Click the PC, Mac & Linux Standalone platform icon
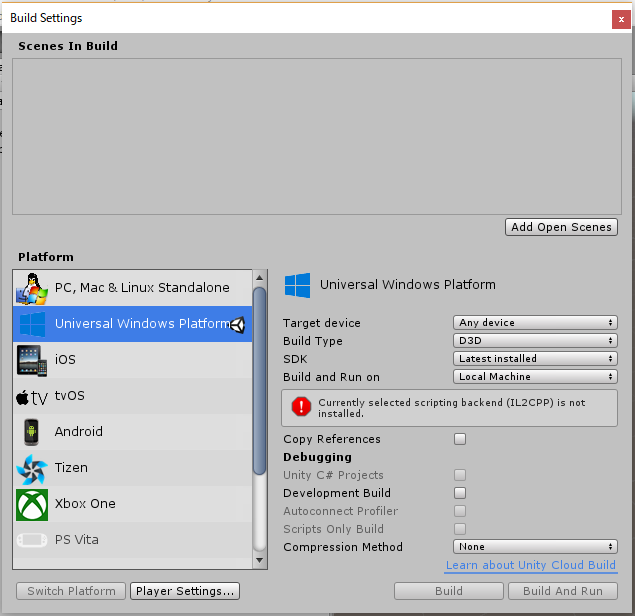This screenshot has height=616, width=635. (32, 288)
